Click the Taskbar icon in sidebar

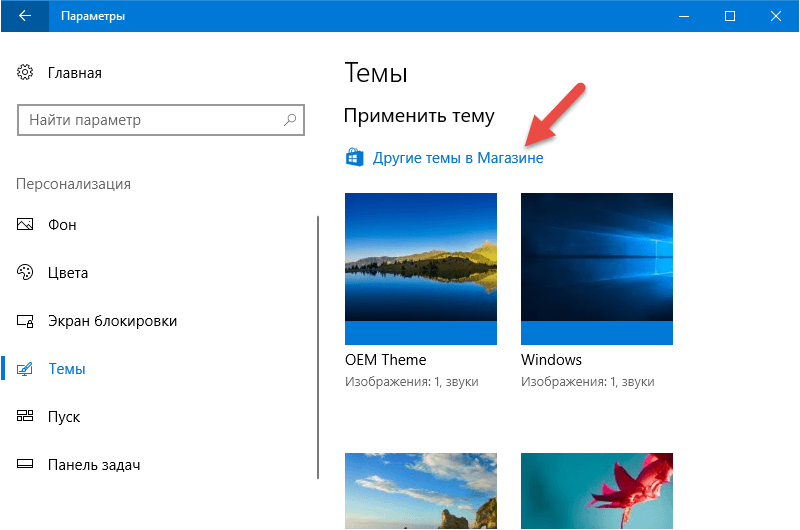point(25,464)
